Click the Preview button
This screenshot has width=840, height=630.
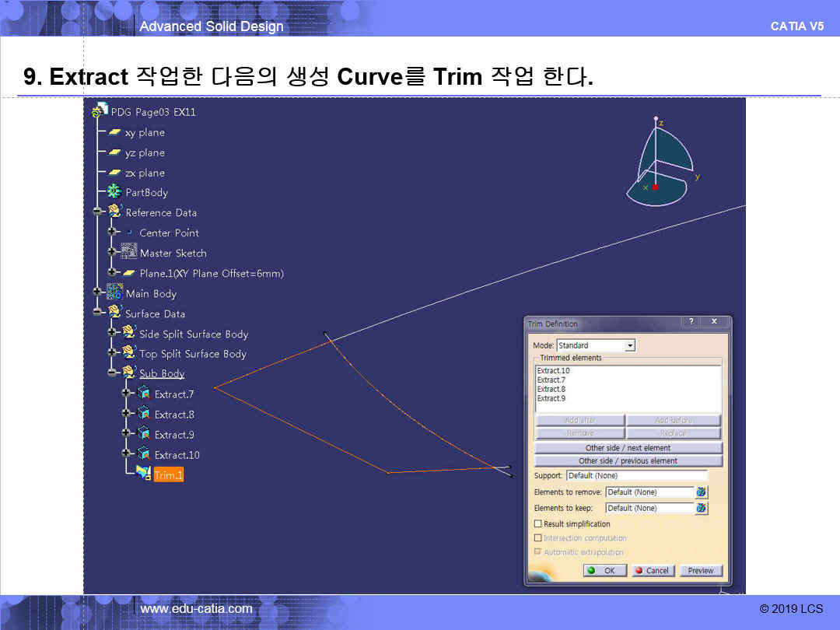(700, 570)
